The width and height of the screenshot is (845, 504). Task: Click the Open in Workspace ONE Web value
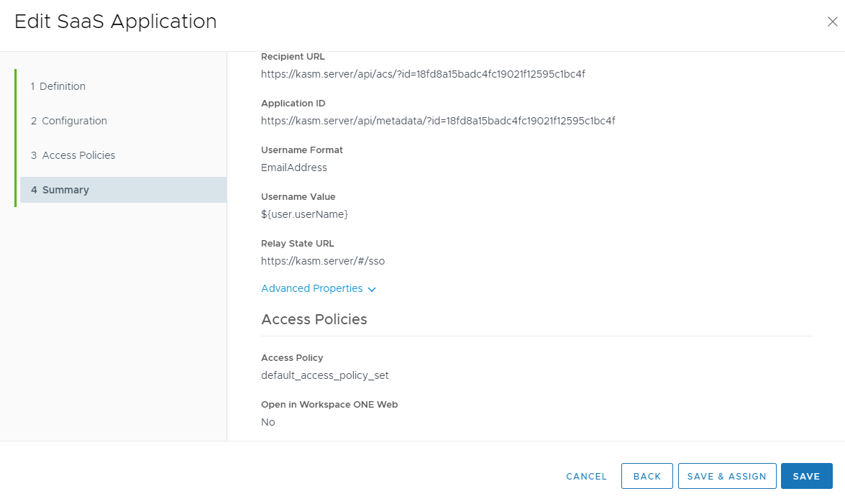tap(268, 422)
